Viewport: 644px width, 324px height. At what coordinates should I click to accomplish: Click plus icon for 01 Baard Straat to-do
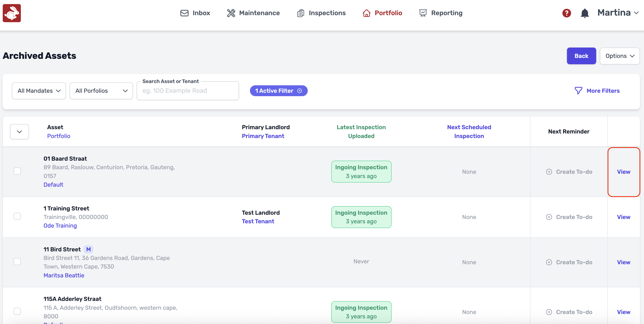[549, 172]
